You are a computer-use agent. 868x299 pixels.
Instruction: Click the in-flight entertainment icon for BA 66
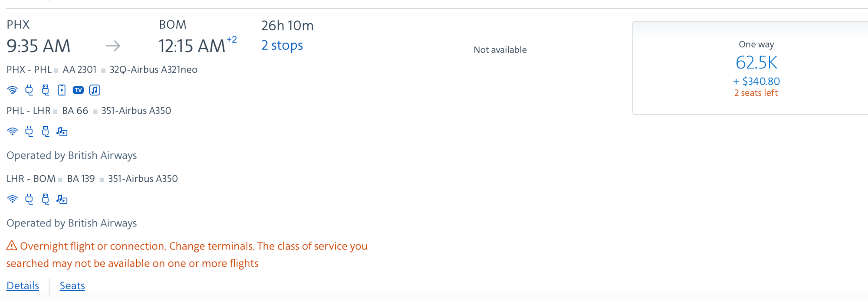(x=62, y=132)
